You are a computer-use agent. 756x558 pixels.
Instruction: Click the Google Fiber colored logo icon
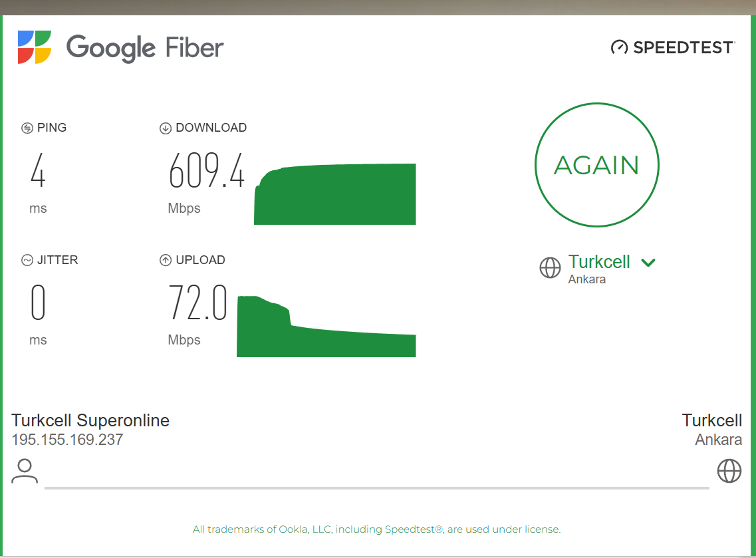(x=34, y=47)
